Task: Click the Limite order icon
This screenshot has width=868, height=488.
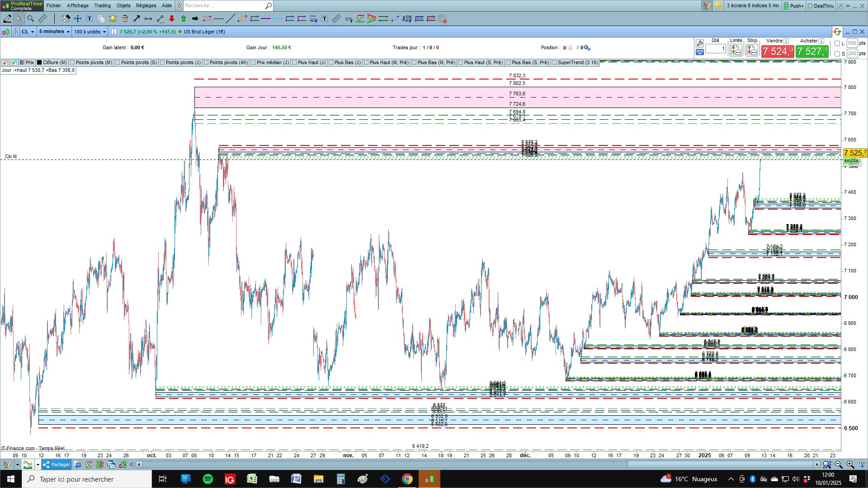Action: (736, 50)
